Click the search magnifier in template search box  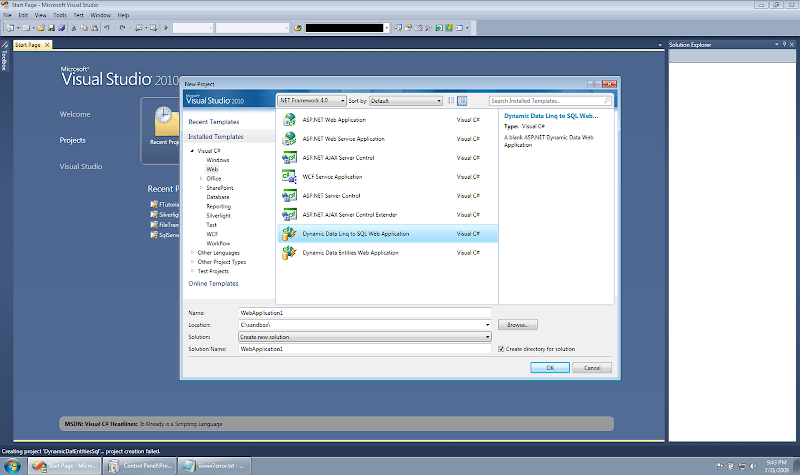[607, 101]
